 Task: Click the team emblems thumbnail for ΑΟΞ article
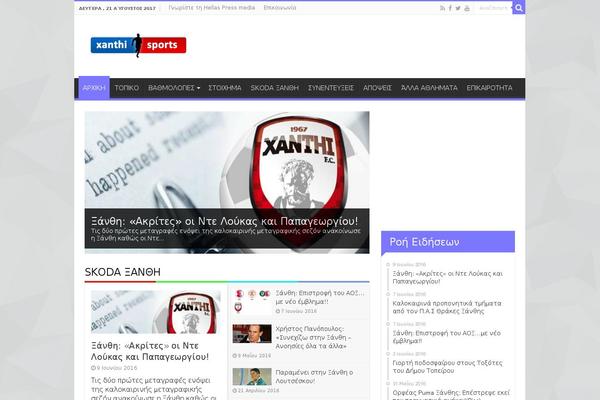click(252, 301)
